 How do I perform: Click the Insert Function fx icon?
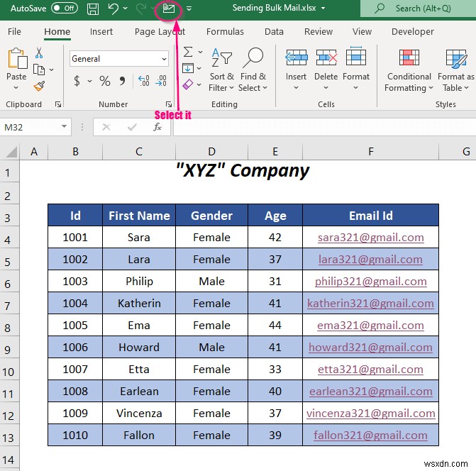(x=157, y=127)
